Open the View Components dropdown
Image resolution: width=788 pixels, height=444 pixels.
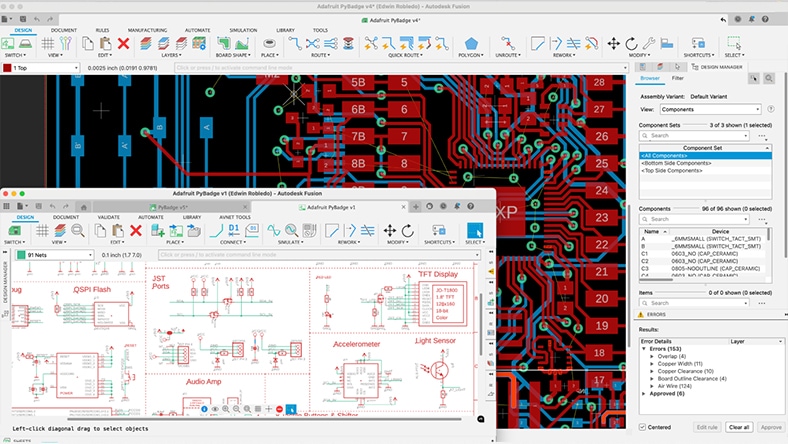click(711, 109)
